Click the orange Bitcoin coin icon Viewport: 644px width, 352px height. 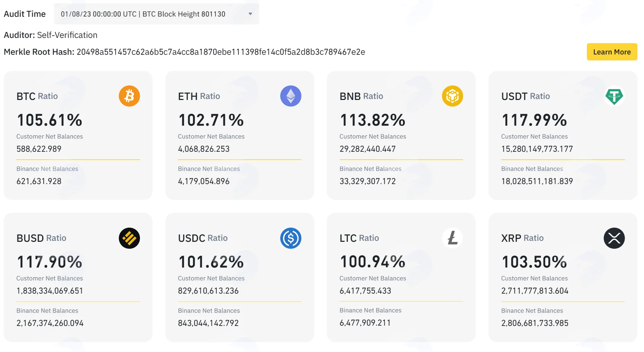[129, 96]
